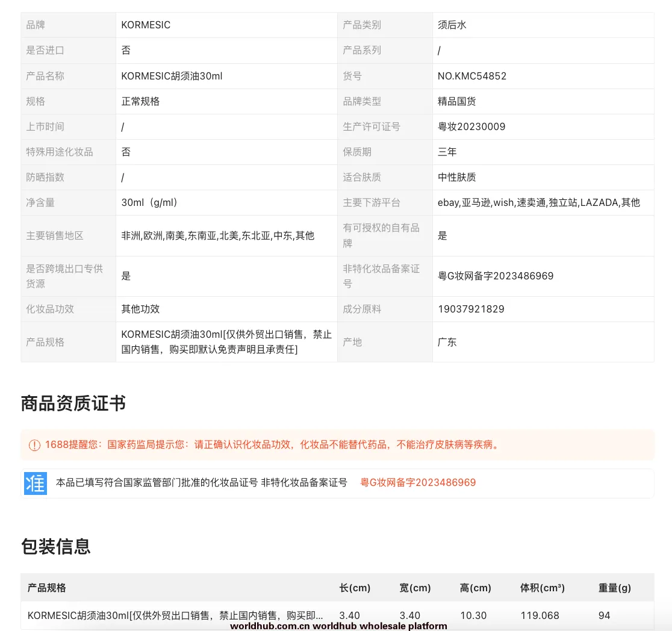This screenshot has width=672, height=631.
Task: Click the 正常规格 specification value
Action: 140,101
